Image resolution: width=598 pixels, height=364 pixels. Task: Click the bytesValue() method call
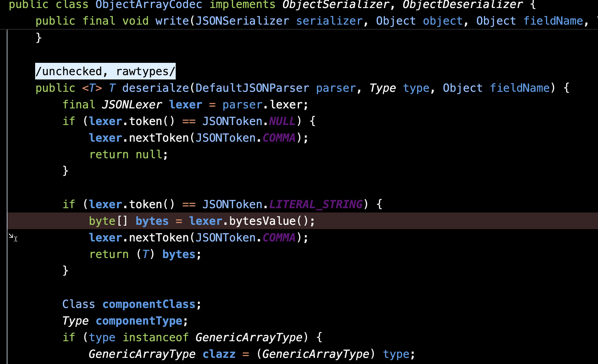click(x=269, y=221)
